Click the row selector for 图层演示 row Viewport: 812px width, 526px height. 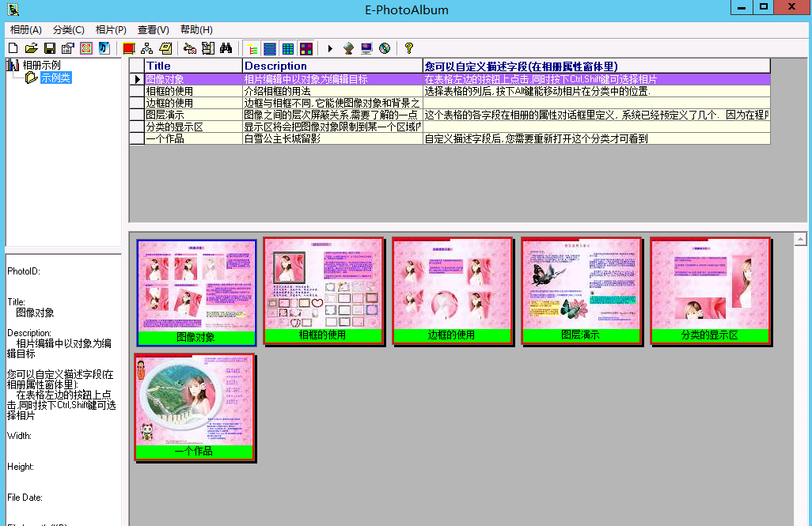coord(137,115)
